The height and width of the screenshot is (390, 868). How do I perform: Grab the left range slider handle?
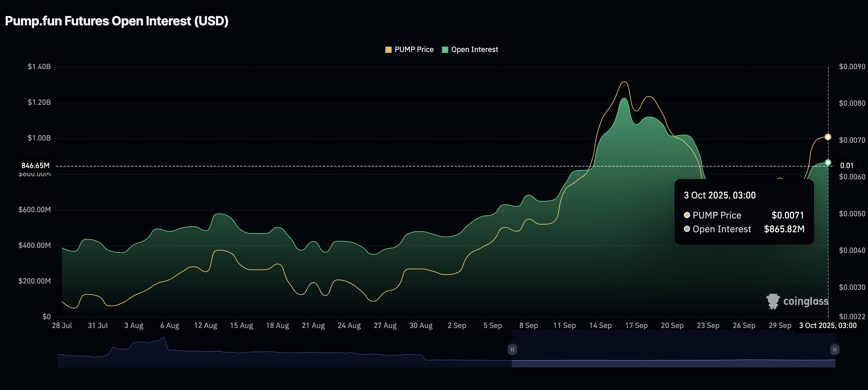tap(512, 349)
